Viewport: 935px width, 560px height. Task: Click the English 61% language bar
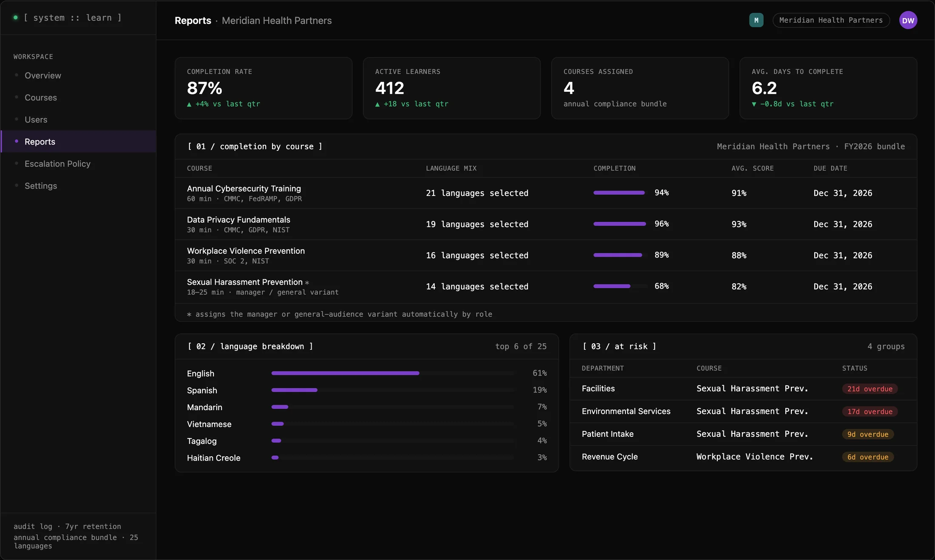tap(392, 373)
